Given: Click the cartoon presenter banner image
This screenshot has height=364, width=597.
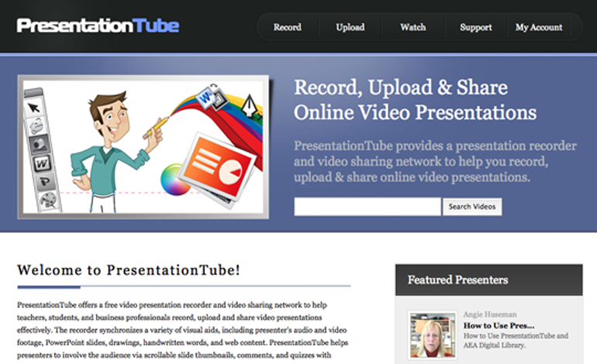Looking at the screenshot, I should [143, 147].
